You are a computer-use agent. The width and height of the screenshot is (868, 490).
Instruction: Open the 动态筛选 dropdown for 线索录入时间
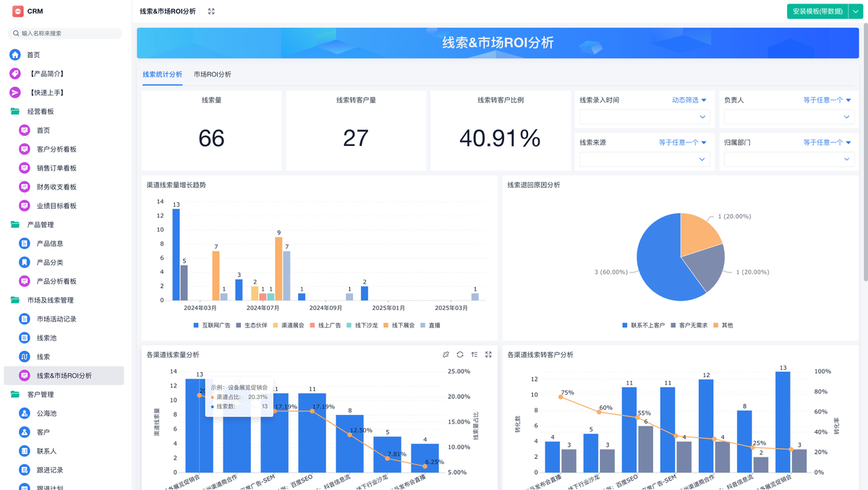(x=689, y=100)
